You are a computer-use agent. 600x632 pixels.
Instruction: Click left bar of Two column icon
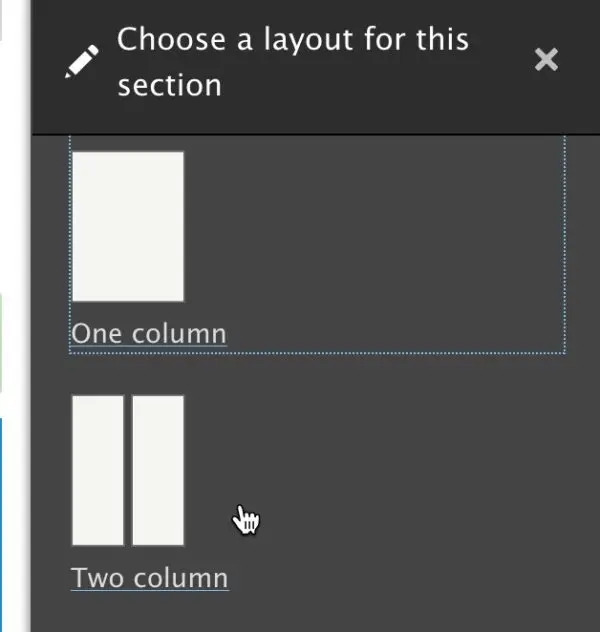[x=98, y=470]
